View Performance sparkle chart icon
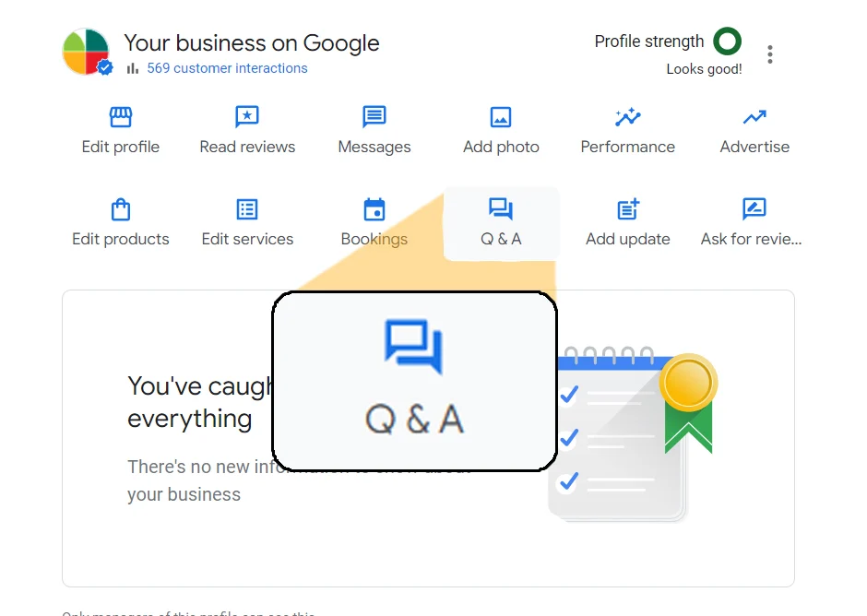The image size is (867, 616). [x=628, y=117]
